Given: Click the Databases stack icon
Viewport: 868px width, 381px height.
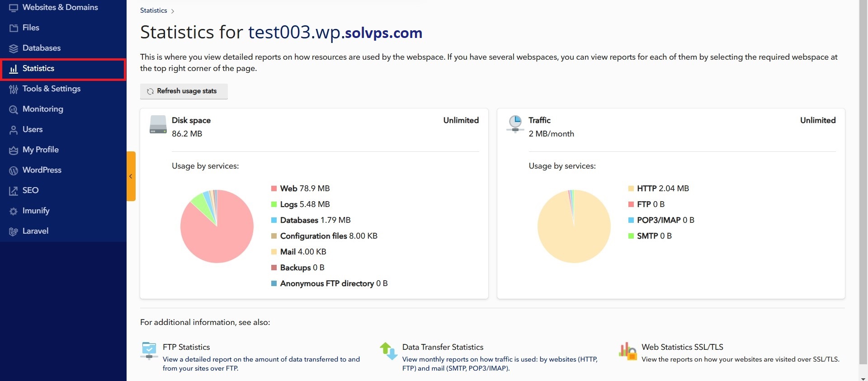Looking at the screenshot, I should click(x=14, y=48).
